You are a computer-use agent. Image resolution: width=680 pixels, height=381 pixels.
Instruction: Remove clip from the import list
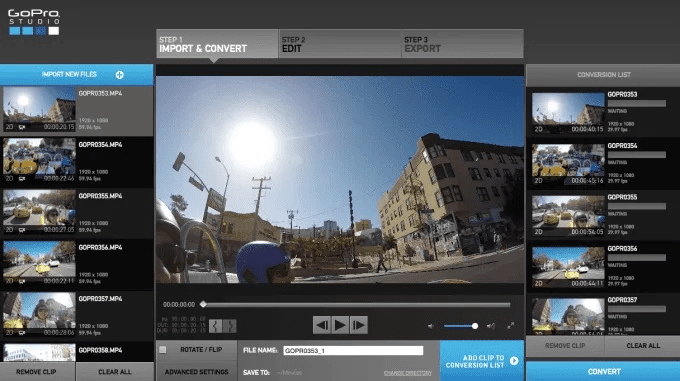(x=37, y=372)
